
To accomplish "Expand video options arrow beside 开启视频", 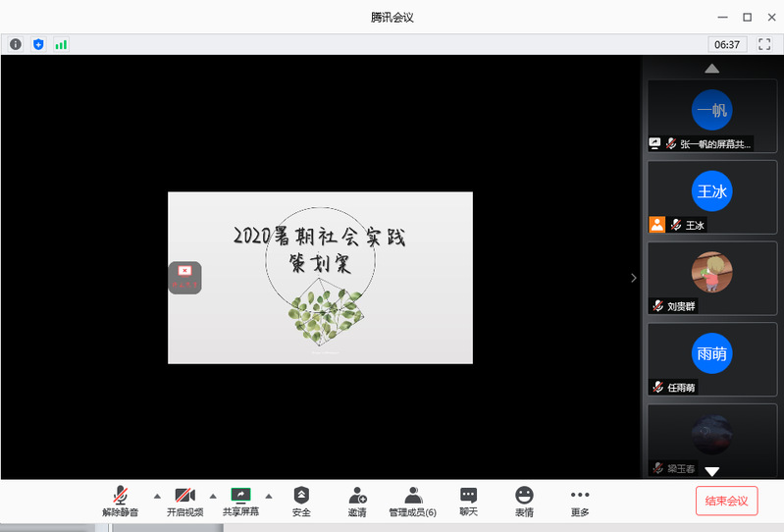I will (213, 496).
